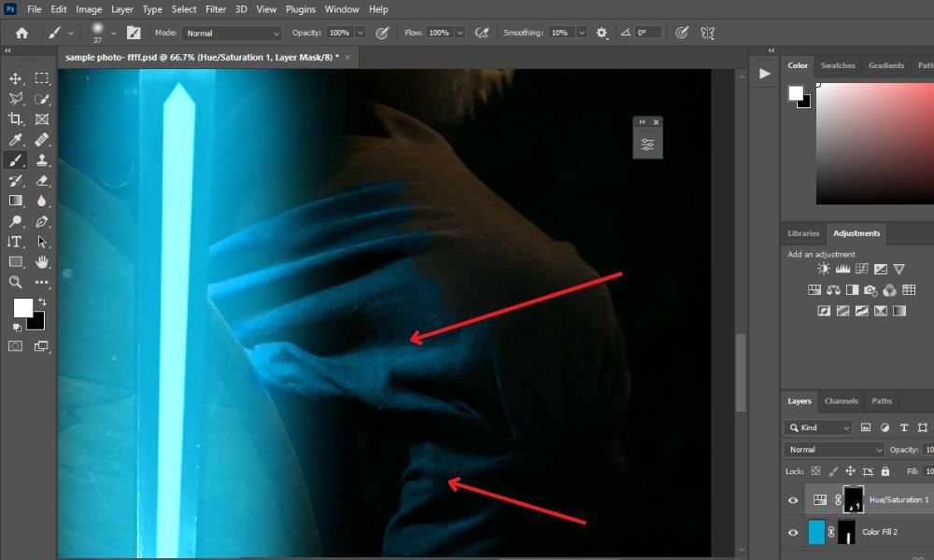This screenshot has height=560, width=934.
Task: Open smoothing options gear icon
Action: click(x=601, y=34)
